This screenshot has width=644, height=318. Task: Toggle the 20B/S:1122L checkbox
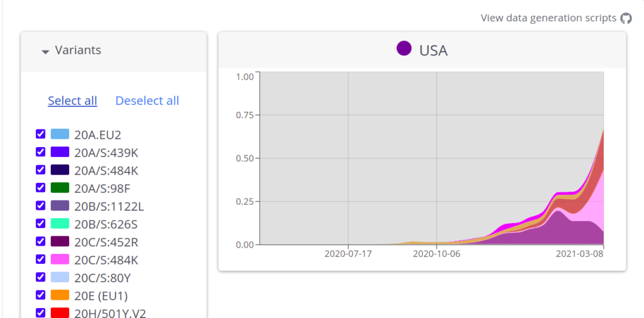[x=41, y=205]
